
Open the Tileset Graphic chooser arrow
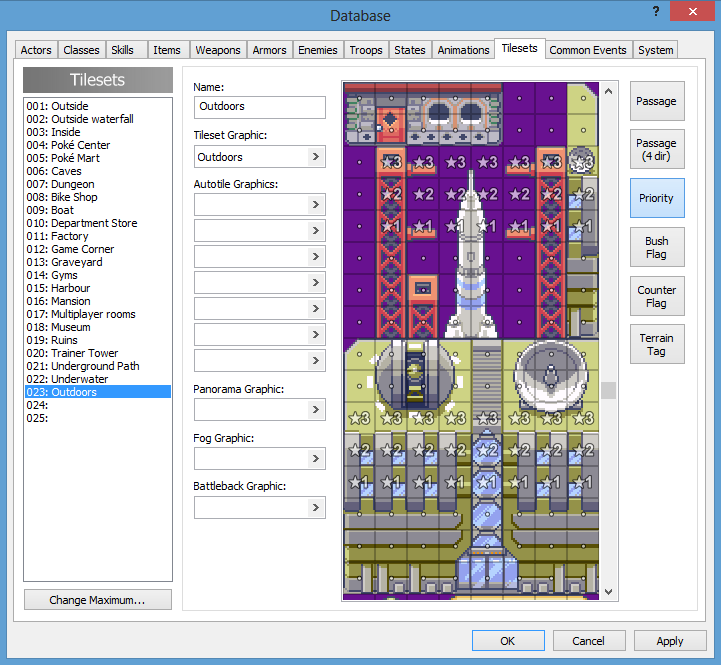(x=316, y=157)
